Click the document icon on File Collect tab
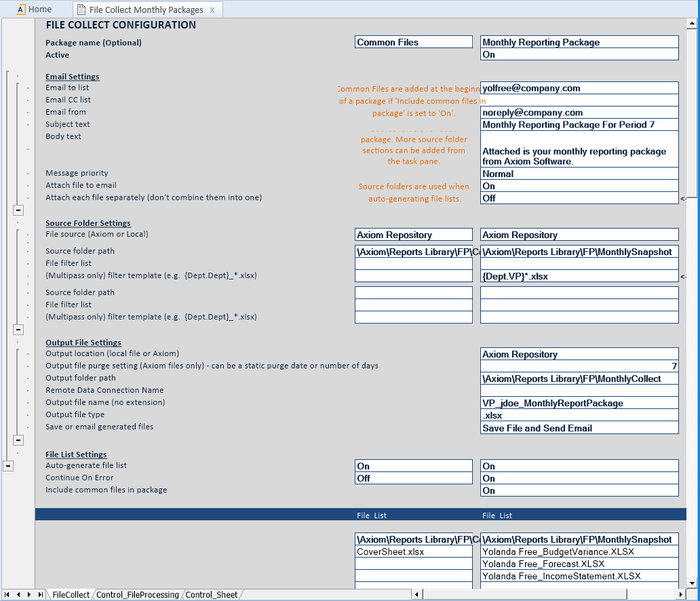 (81, 9)
